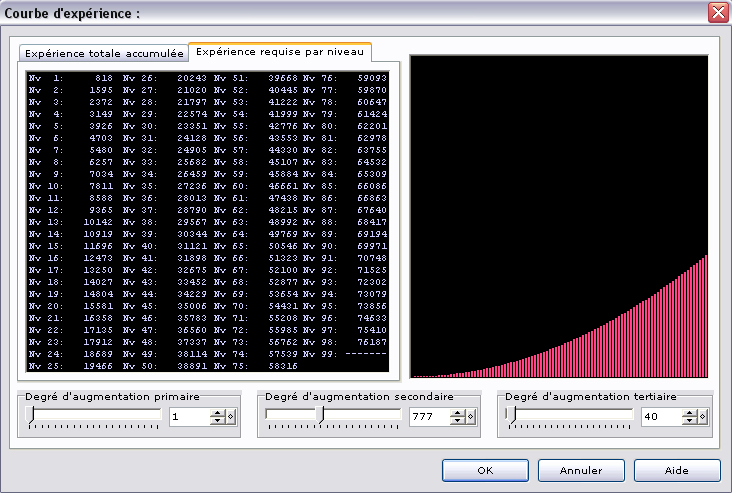Increase tertiary augmentation with up arrow
The image size is (732, 493).
[x=688, y=413]
